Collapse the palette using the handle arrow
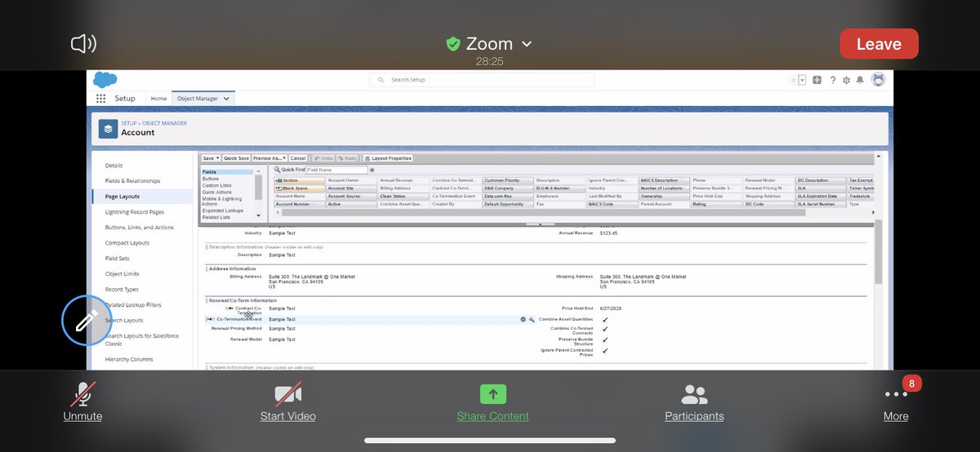 540,224
